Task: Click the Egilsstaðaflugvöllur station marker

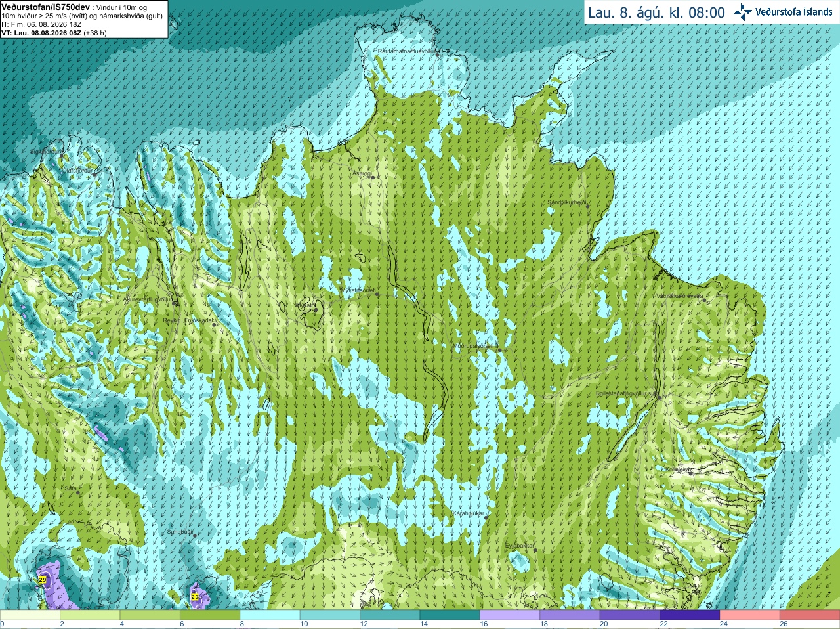Action: coord(658,397)
